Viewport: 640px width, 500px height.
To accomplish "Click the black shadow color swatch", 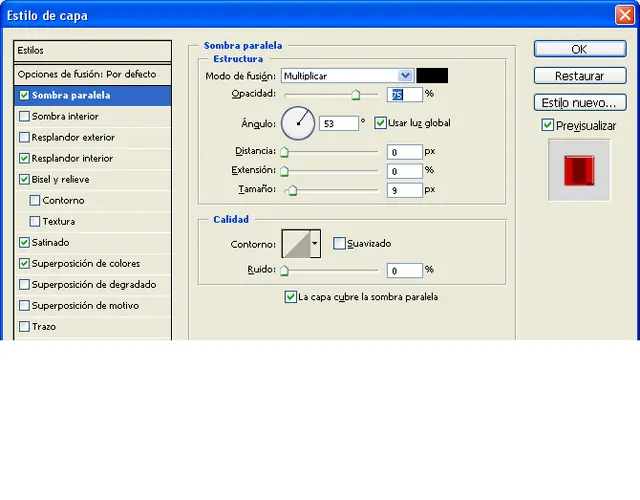I will coord(432,76).
